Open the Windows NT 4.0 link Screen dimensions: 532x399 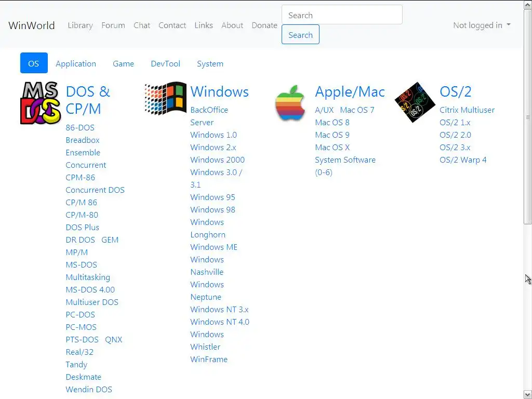click(220, 322)
